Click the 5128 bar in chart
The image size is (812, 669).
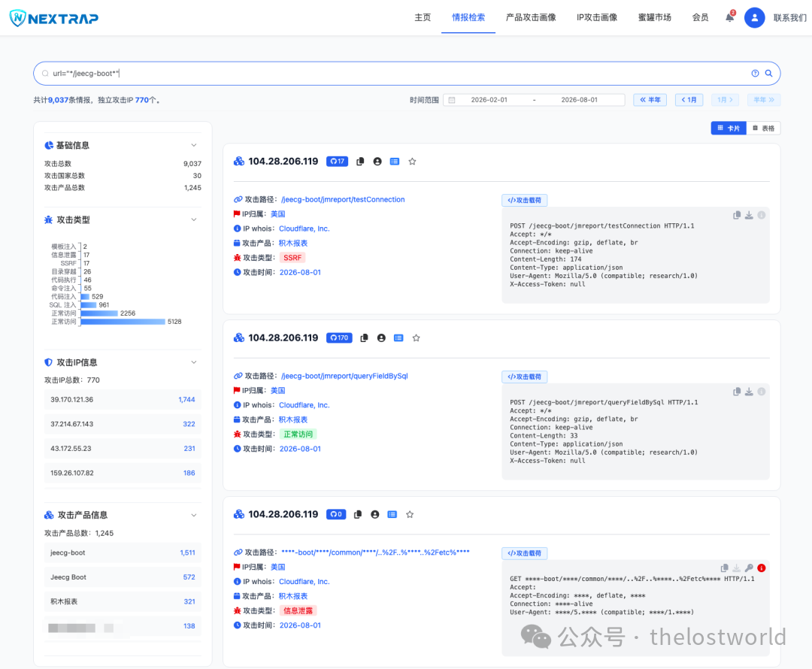[x=123, y=322]
